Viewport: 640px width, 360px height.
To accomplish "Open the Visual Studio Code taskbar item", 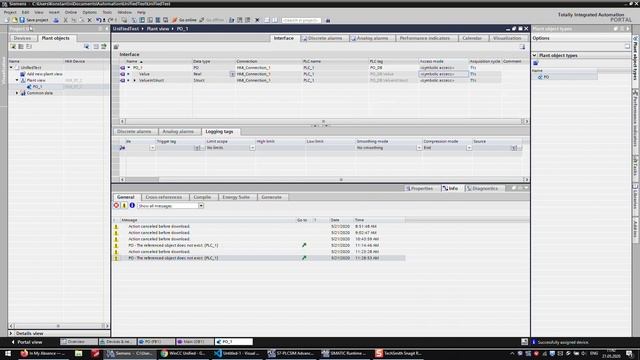I will pos(237,353).
